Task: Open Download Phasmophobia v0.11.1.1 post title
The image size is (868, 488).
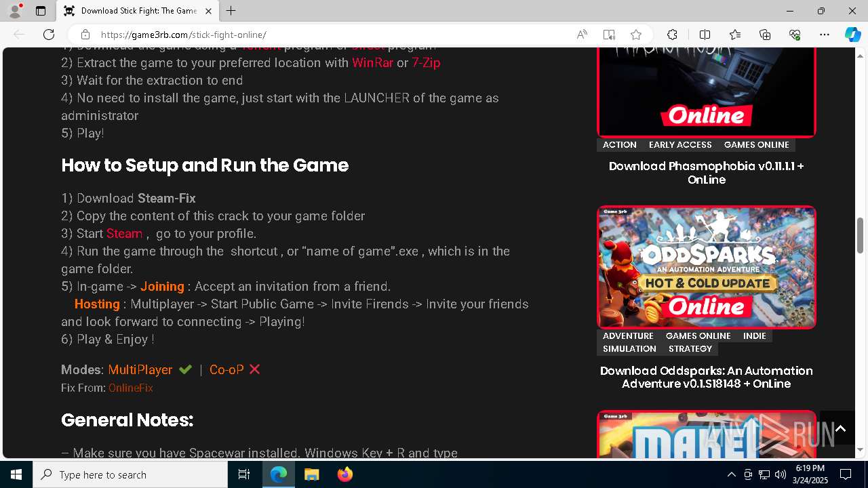Action: tap(706, 173)
